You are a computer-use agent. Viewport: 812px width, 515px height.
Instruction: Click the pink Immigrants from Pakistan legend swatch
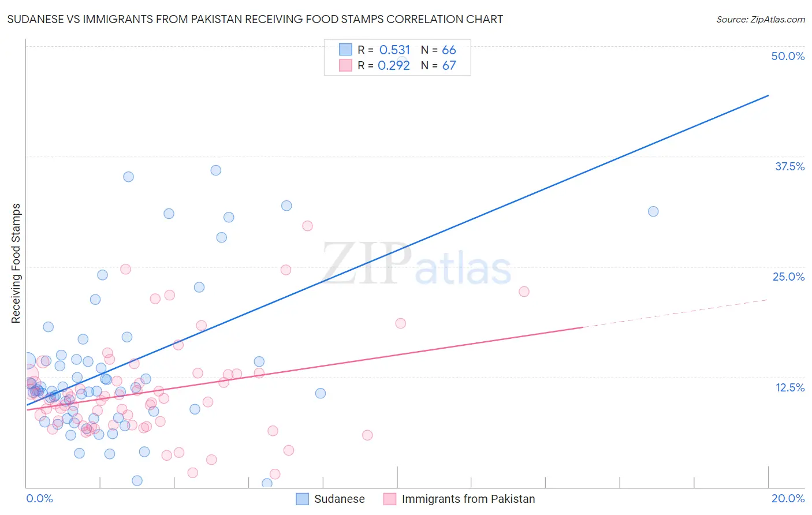click(390, 499)
